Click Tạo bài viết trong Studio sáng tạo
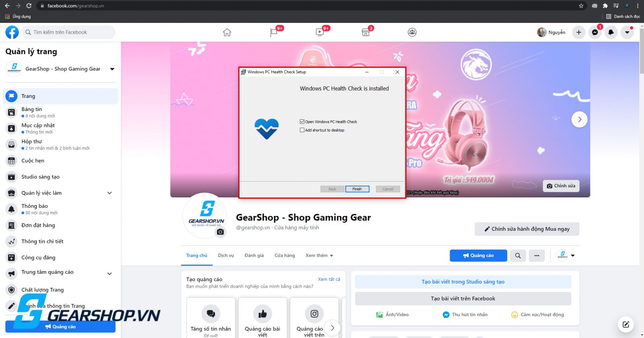Image resolution: width=644 pixels, height=338 pixels. 463,282
